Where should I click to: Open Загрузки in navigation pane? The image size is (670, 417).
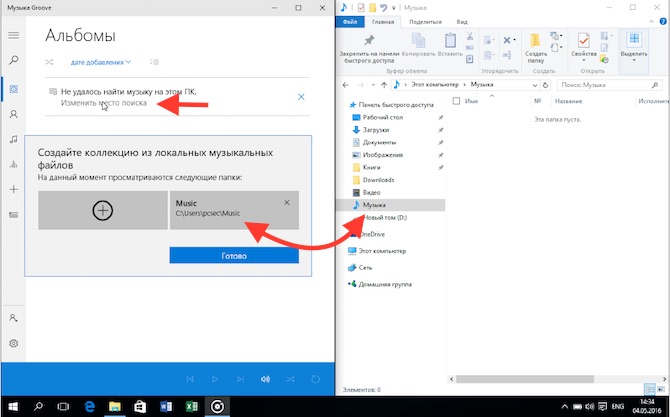coord(376,130)
